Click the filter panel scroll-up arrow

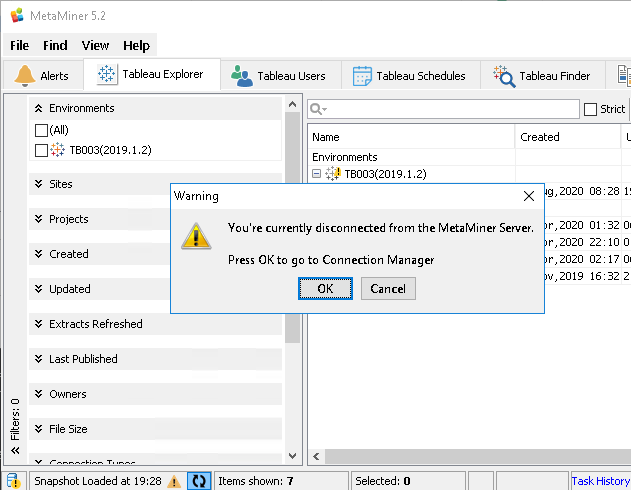tap(293, 105)
